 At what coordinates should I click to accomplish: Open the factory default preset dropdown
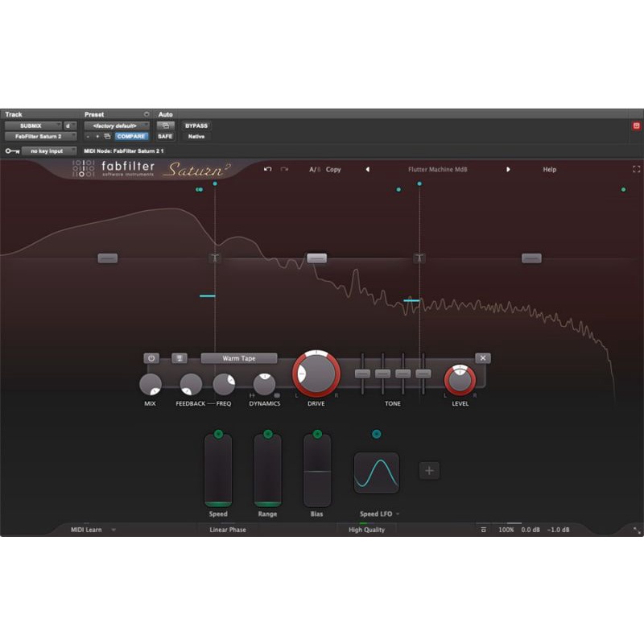117,126
